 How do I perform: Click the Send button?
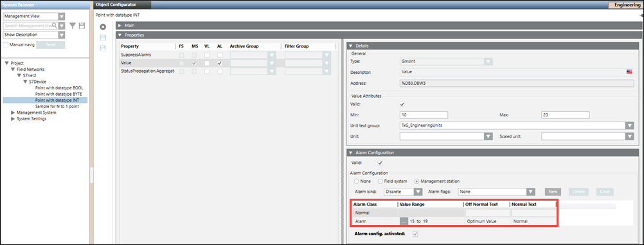coord(51,44)
